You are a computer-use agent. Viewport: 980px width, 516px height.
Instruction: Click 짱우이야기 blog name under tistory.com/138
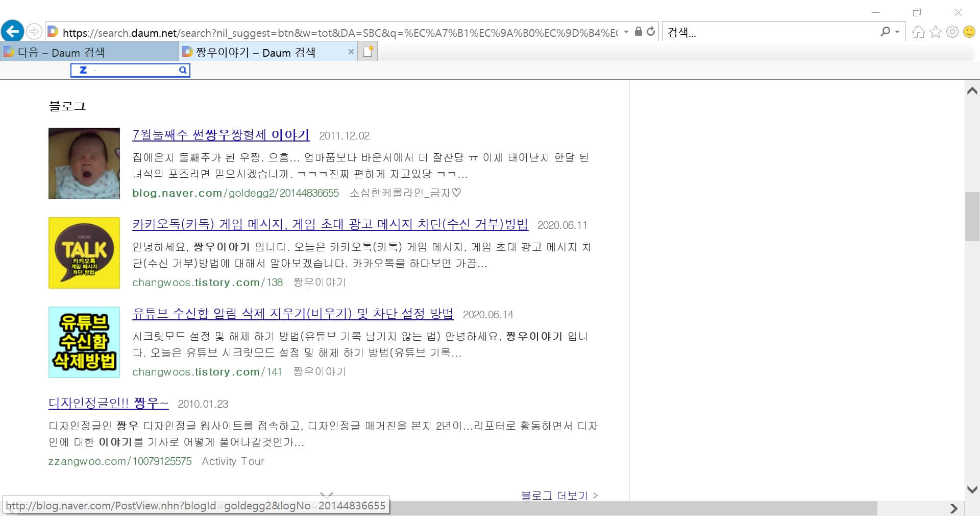click(320, 283)
